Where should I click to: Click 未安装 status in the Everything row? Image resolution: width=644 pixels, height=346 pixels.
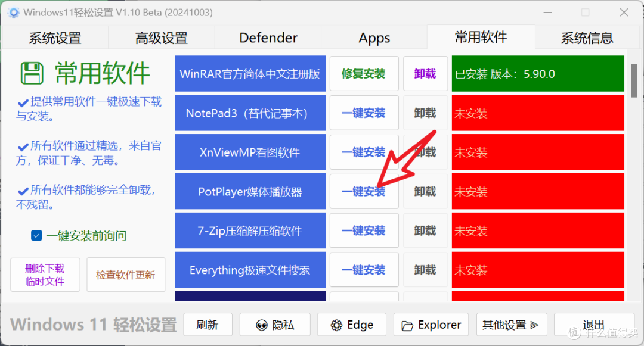[x=538, y=270]
